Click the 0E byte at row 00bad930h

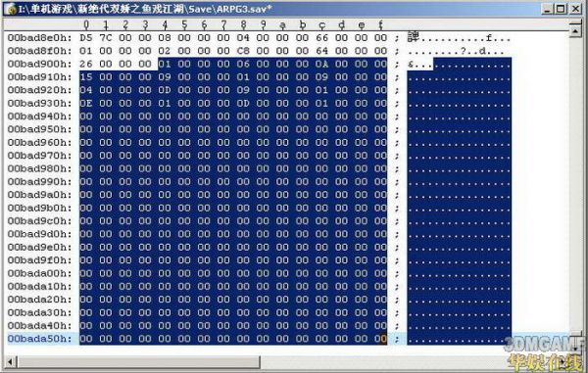[86, 104]
